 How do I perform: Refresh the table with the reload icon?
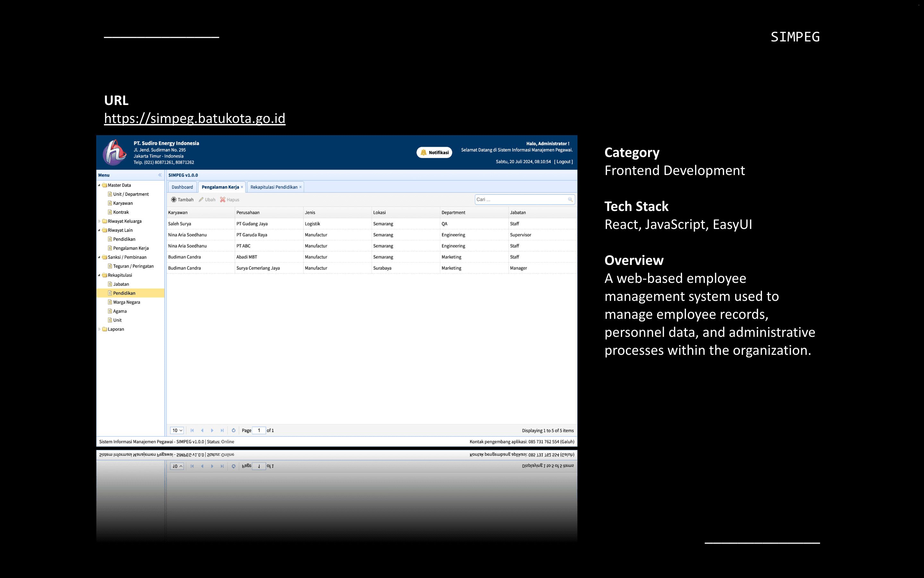[x=234, y=430]
